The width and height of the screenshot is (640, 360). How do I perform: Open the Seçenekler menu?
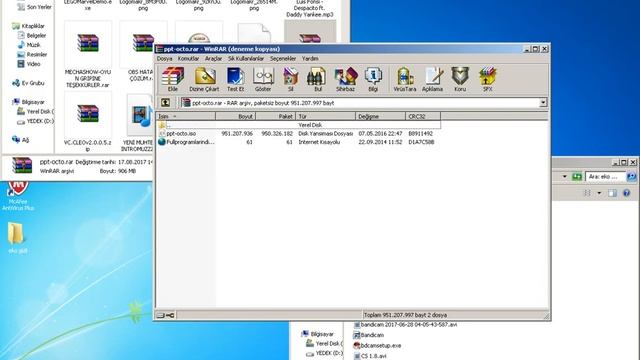(x=283, y=59)
